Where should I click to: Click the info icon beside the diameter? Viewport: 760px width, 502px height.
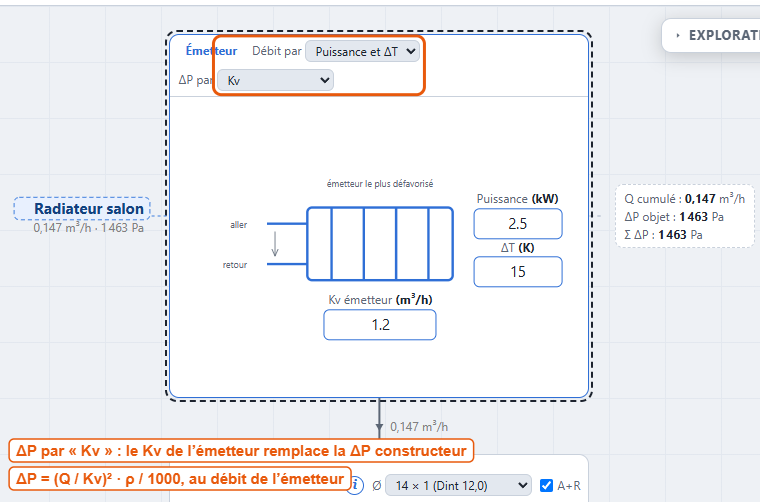(355, 485)
